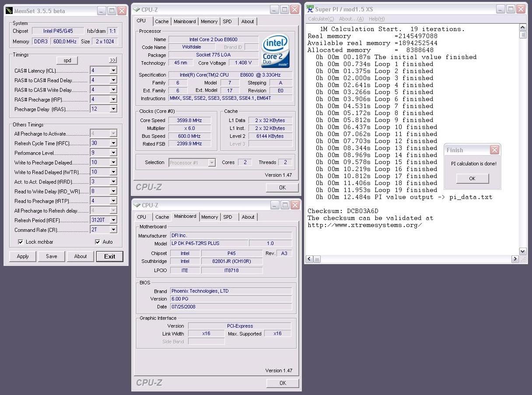This screenshot has height=395, width=532.
Task: Click OK in the Finish dialog
Action: pos(472,178)
